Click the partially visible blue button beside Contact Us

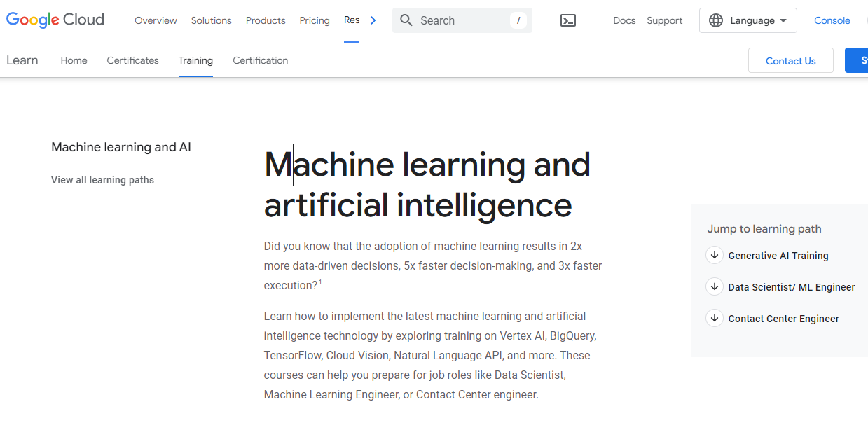[x=856, y=61]
